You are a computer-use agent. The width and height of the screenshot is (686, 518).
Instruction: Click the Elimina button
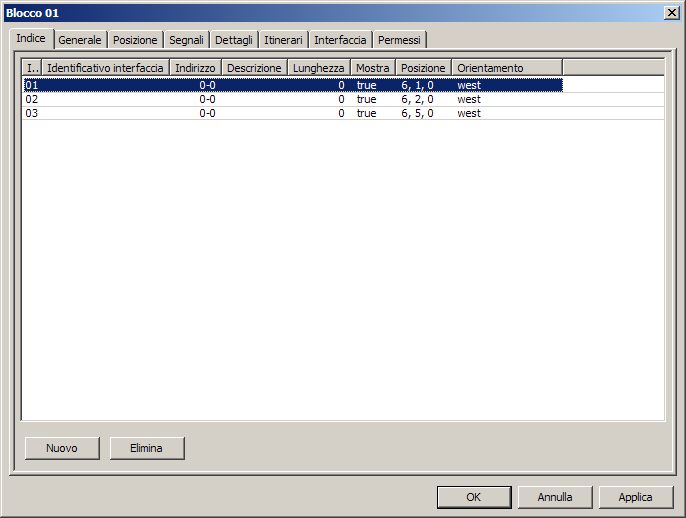146,448
